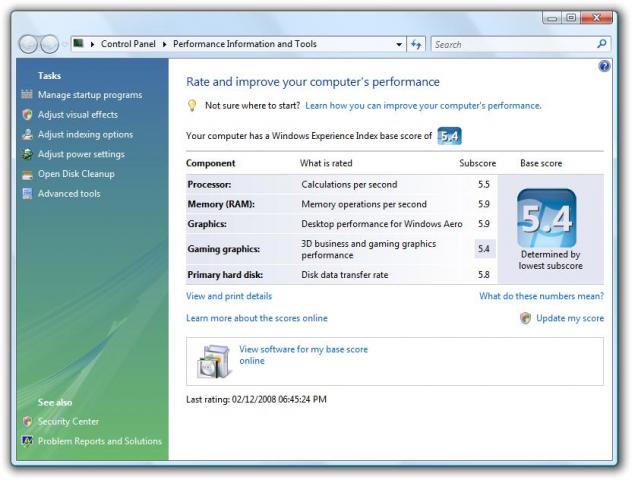The height and width of the screenshot is (480, 638).
Task: Click the Adjust power settings icon
Action: click(27, 154)
